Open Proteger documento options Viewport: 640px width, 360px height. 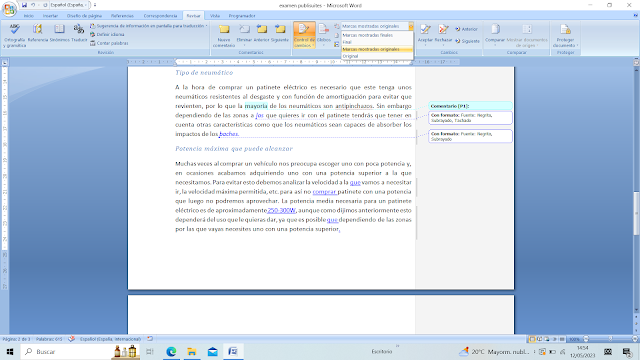coord(565,36)
